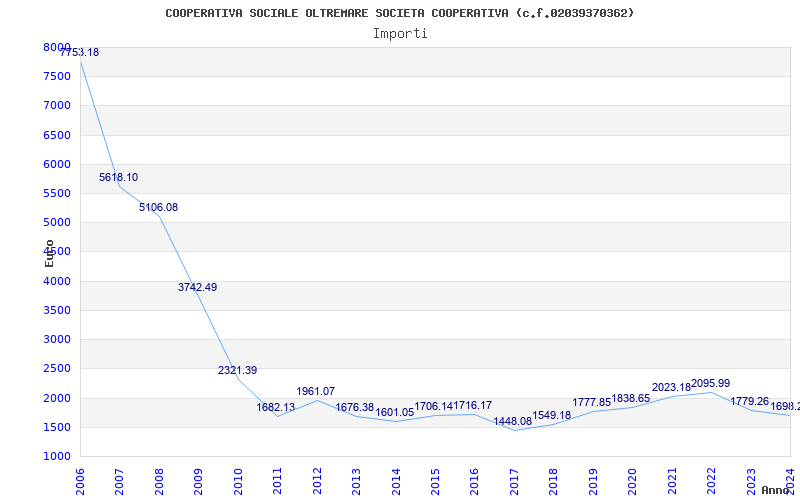This screenshot has width=800, height=500.
Task: Click the x-axis year 2018
Action: click(x=554, y=482)
